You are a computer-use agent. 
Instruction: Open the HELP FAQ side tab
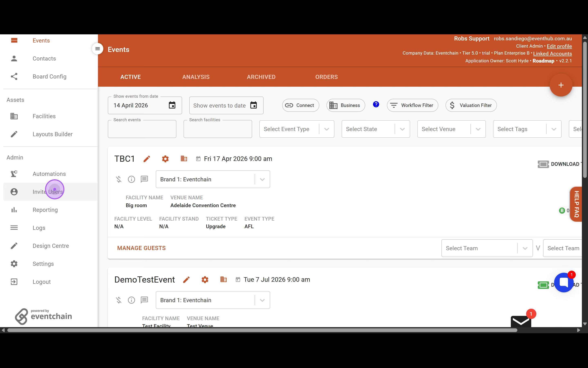(576, 204)
